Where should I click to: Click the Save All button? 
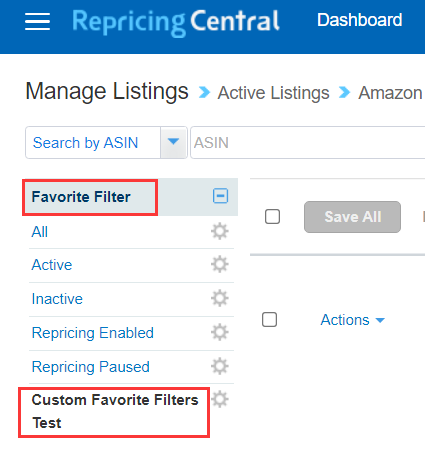[x=352, y=217]
